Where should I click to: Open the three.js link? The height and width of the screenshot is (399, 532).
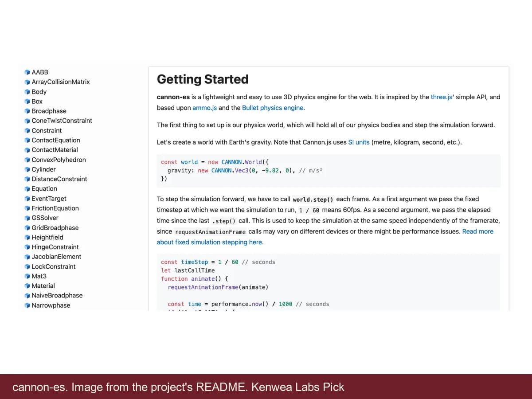click(x=442, y=97)
